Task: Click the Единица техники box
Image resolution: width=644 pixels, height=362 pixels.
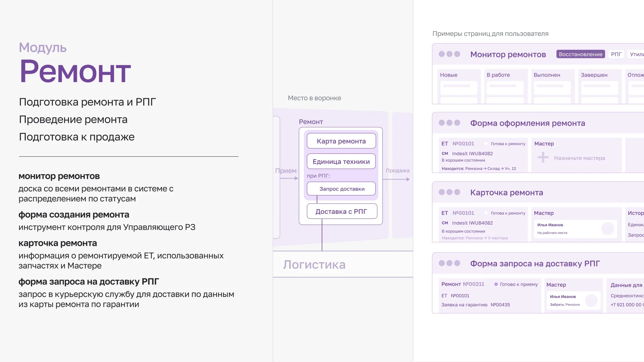Action: coord(341,162)
